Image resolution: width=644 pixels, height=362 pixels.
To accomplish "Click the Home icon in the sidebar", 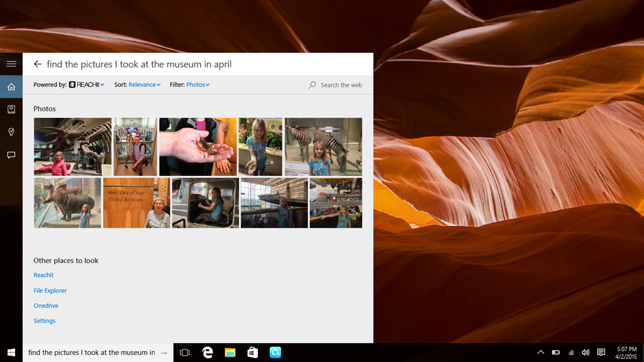I will click(x=11, y=87).
